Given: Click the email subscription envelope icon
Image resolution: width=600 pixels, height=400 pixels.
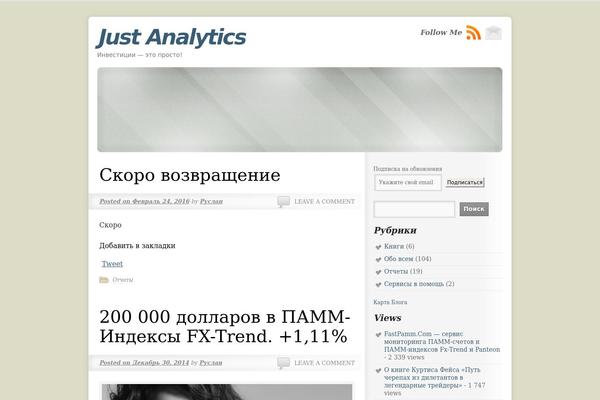Looking at the screenshot, I should (494, 33).
